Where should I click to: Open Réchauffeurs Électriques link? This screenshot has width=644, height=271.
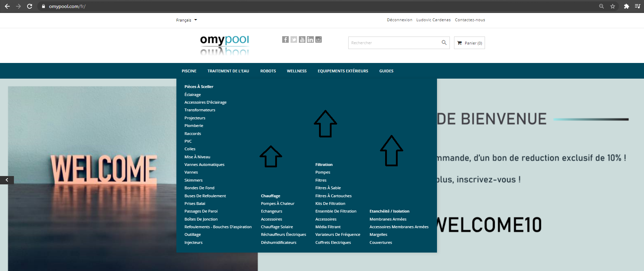pos(284,234)
